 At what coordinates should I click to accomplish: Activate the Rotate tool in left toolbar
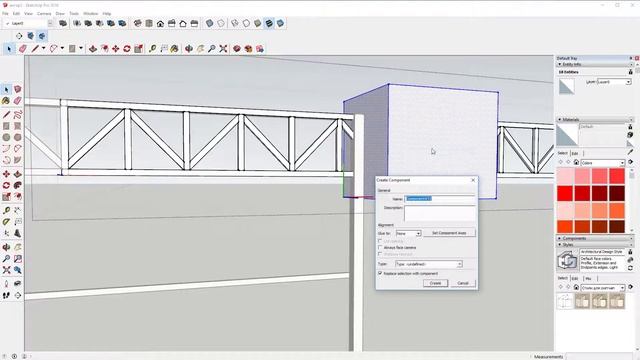pos(6,185)
